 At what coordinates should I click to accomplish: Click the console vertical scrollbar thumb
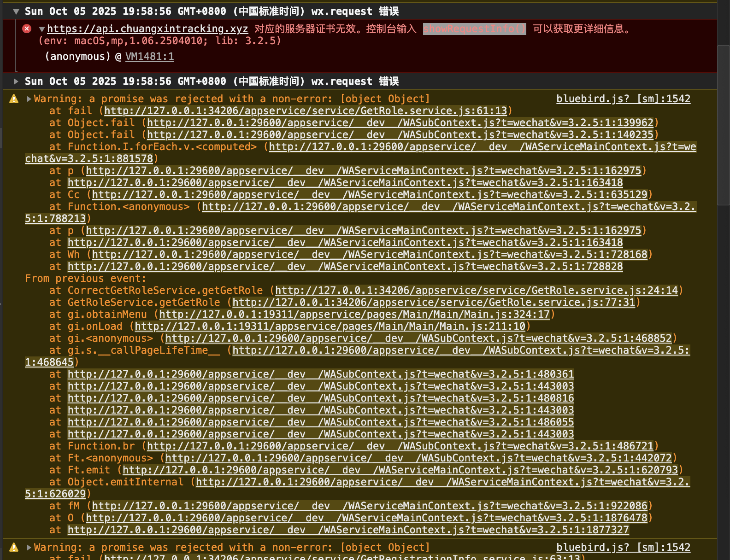[x=724, y=125]
